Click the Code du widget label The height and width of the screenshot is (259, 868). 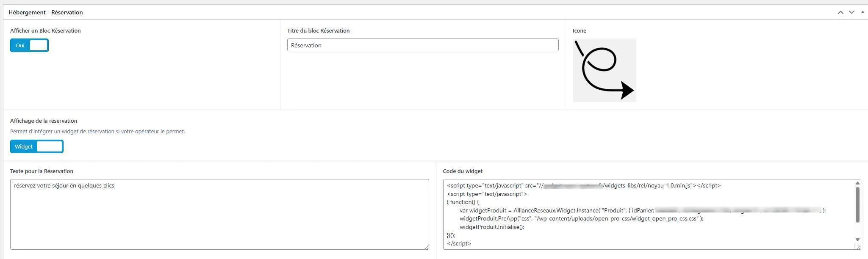click(x=463, y=171)
